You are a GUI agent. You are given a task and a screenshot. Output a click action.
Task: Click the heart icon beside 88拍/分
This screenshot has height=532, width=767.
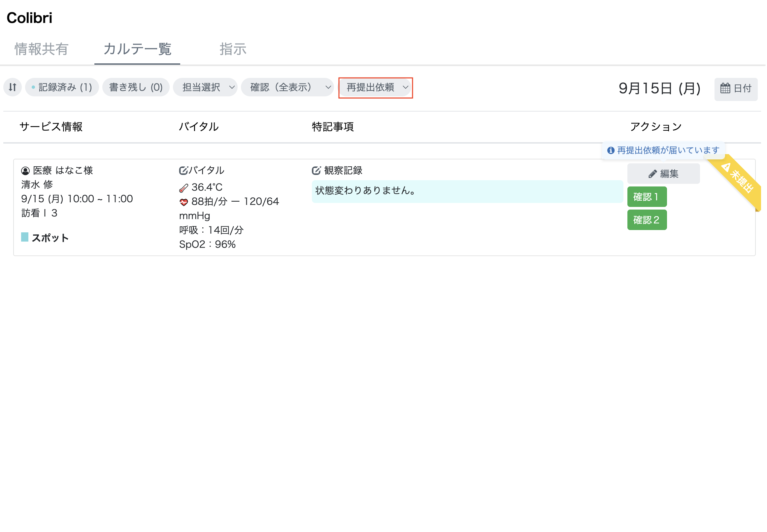(x=184, y=201)
